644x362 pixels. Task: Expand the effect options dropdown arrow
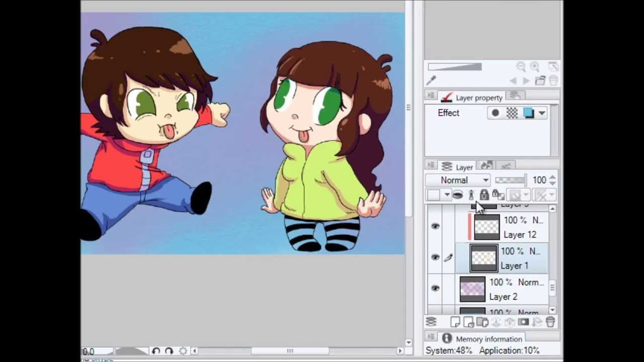(x=542, y=114)
